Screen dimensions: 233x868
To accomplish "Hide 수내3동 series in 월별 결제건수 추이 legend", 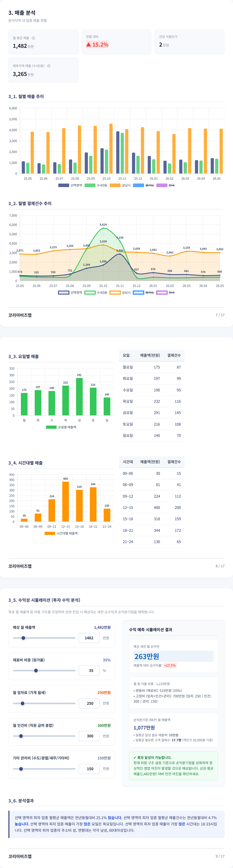I will tap(96, 292).
